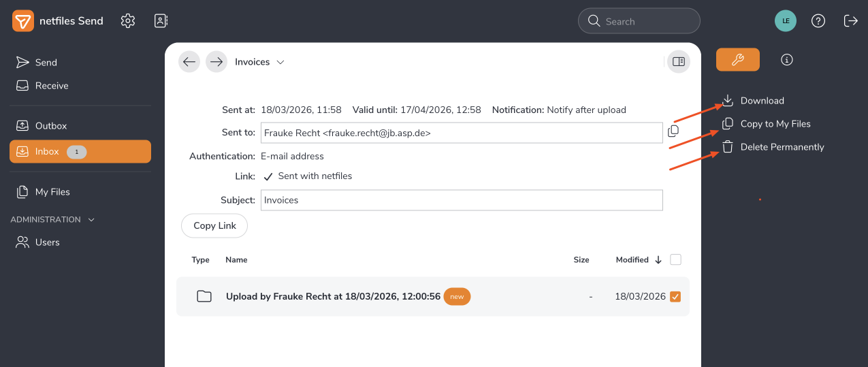Open My Files in the sidebar
The height and width of the screenshot is (367, 868).
52,192
